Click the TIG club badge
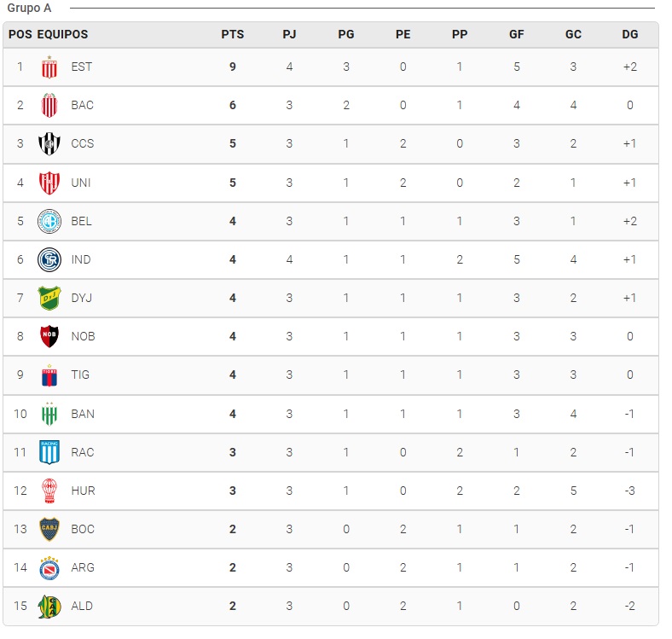The width and height of the screenshot is (672, 639). (49, 375)
